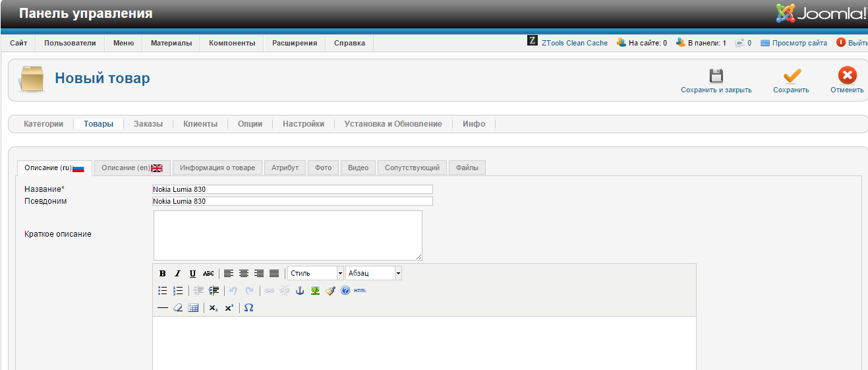Click the Отменить button
The height and width of the screenshot is (370, 868).
pyautogui.click(x=847, y=80)
